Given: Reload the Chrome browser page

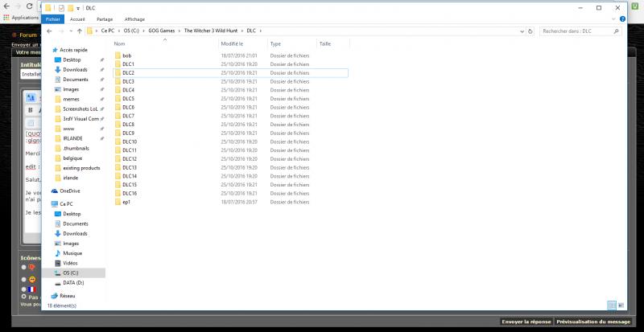Looking at the screenshot, I should [x=29, y=6].
